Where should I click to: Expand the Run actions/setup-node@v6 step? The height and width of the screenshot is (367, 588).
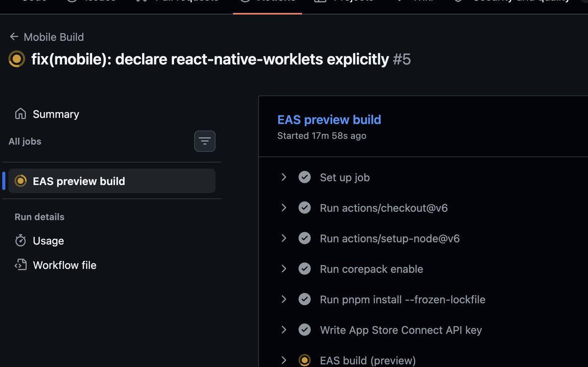[x=284, y=238]
